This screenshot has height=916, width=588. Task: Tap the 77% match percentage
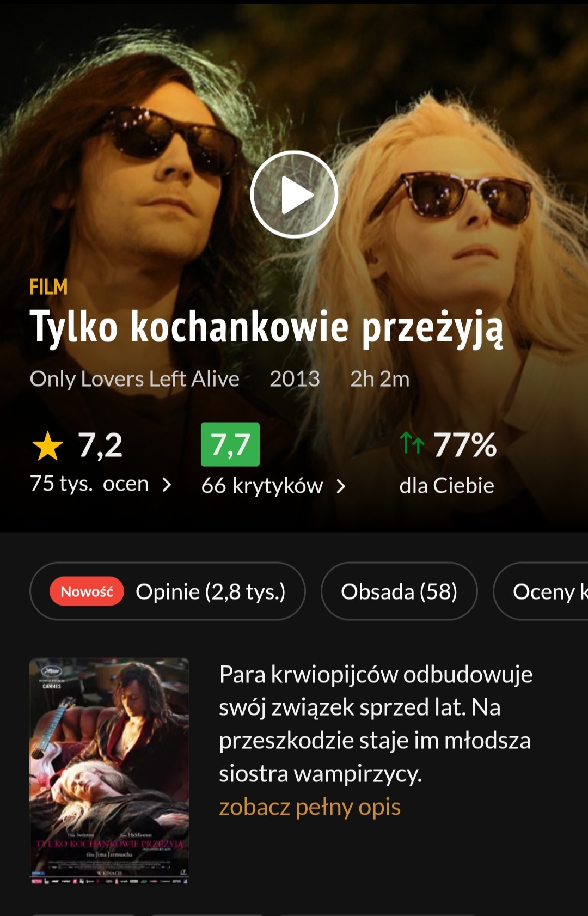click(465, 445)
